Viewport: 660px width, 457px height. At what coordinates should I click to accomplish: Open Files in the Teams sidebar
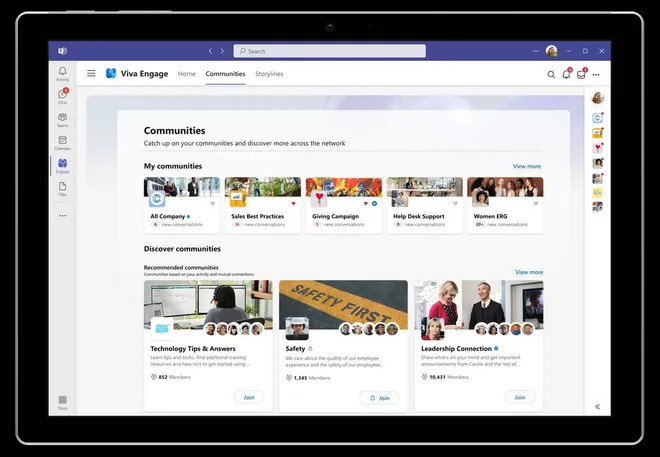62,189
